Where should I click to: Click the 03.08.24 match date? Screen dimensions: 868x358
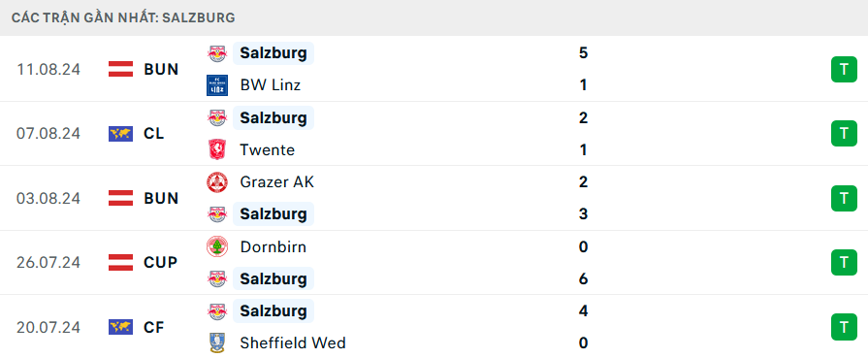point(48,198)
